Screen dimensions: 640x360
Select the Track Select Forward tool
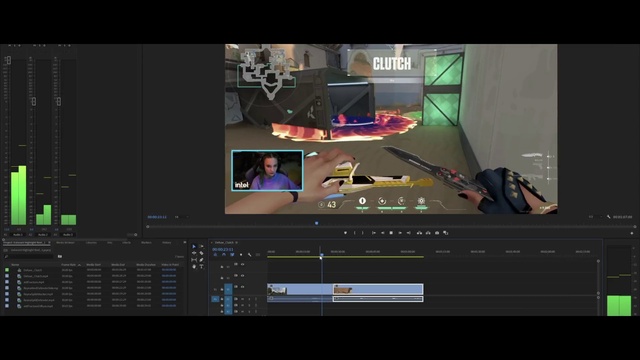point(201,247)
